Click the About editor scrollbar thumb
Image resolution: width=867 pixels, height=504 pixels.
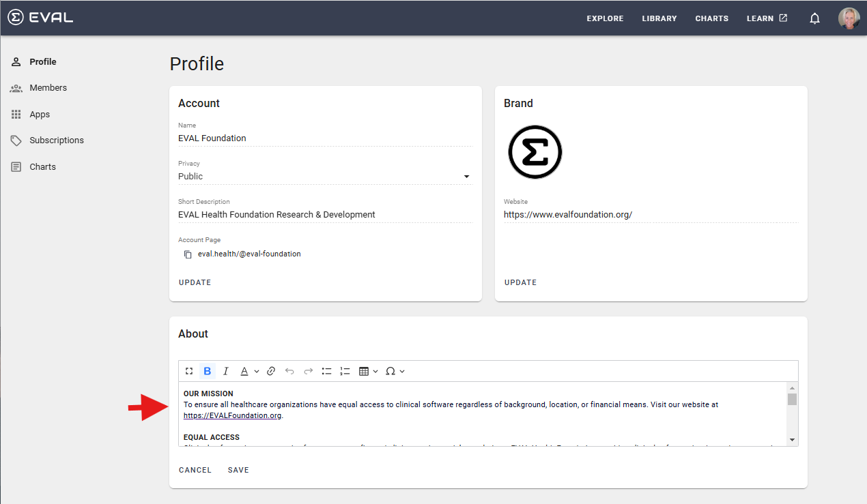(x=792, y=399)
